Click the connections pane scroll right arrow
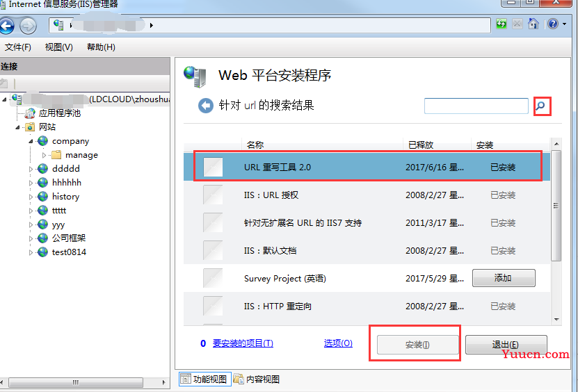This screenshot has height=392, width=578. (x=163, y=382)
